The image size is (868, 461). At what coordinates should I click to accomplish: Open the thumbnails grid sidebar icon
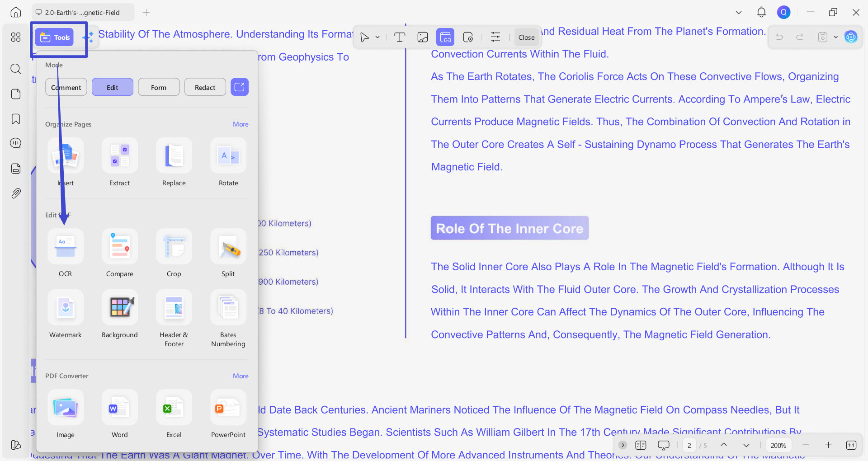(x=16, y=37)
